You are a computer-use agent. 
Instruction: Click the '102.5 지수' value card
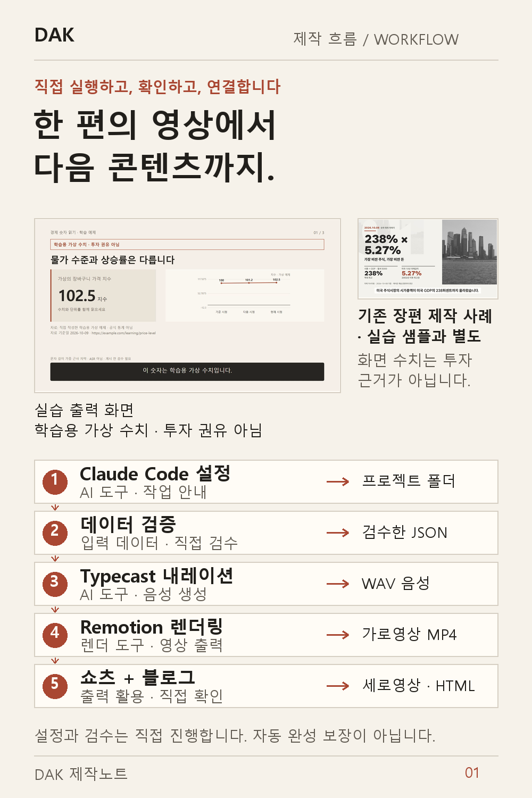pos(104,295)
